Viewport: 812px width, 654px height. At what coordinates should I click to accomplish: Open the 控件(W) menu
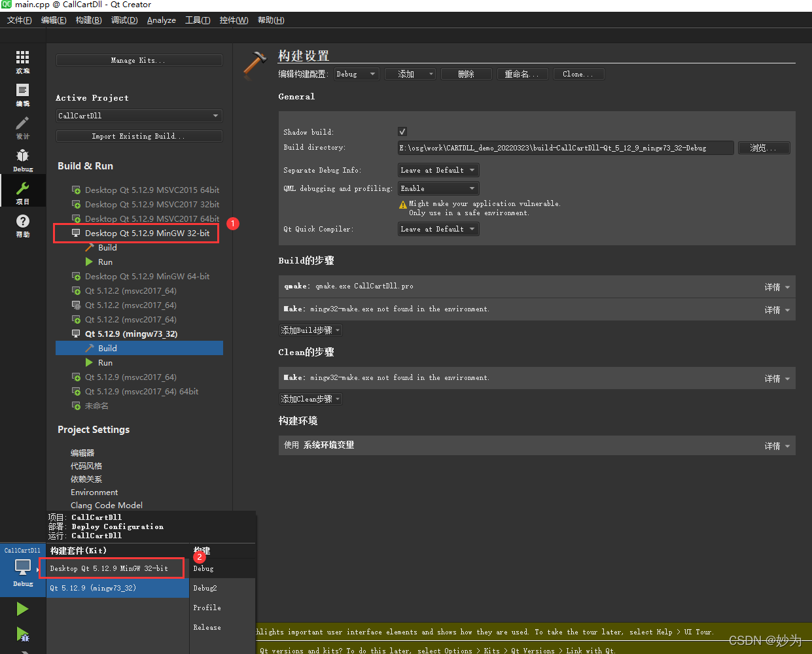click(234, 20)
